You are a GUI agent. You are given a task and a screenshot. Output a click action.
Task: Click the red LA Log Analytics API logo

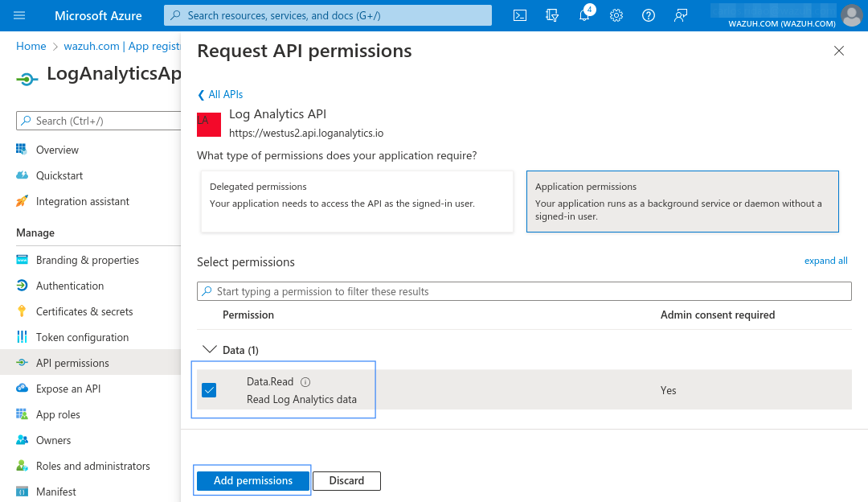tap(209, 125)
